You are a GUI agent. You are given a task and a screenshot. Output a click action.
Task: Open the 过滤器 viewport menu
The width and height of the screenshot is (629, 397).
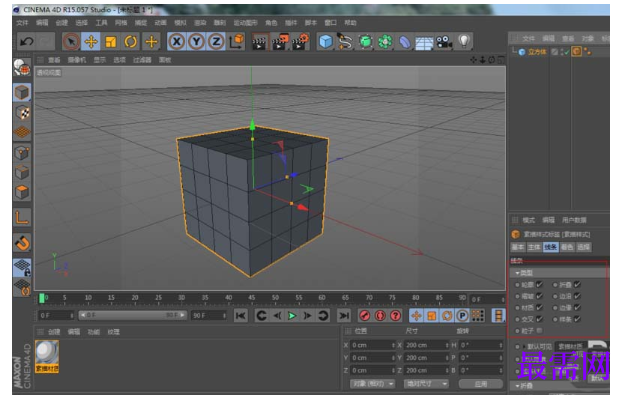pyautogui.click(x=142, y=60)
